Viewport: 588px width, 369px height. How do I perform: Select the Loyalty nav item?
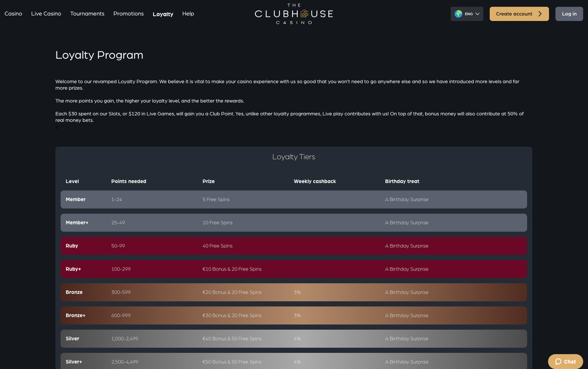(x=163, y=14)
